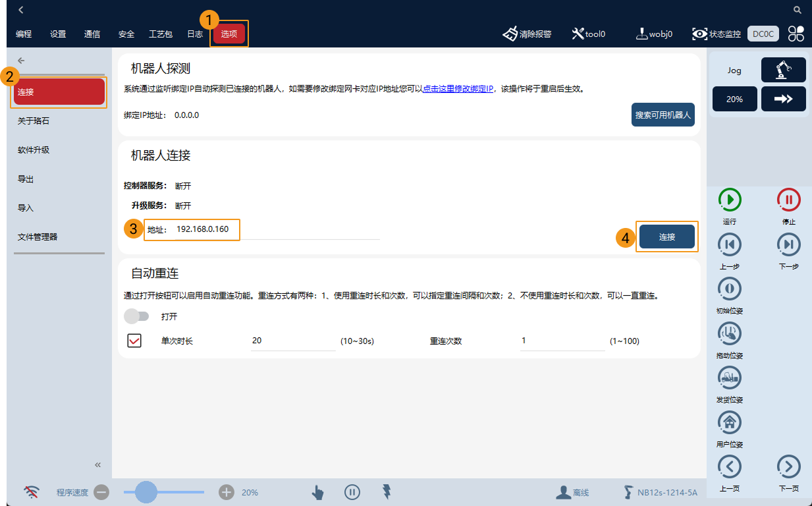Image resolution: width=812 pixels, height=506 pixels.
Task: Click the 20% program speed value
Action: tap(250, 492)
